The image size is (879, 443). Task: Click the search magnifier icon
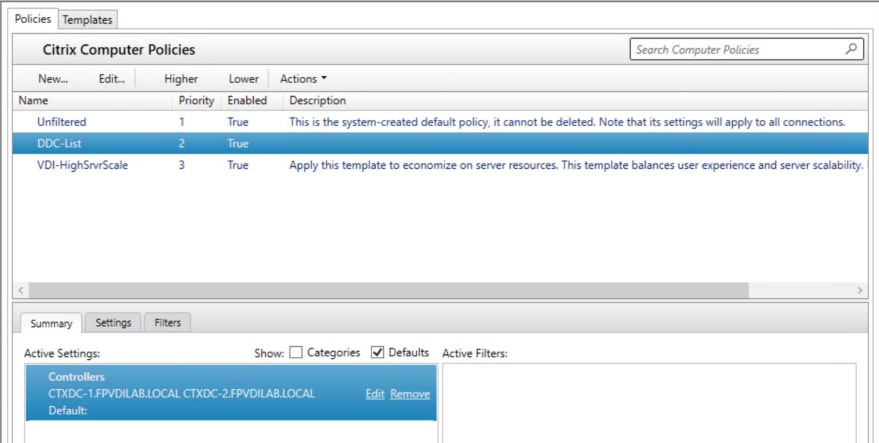pyautogui.click(x=851, y=49)
